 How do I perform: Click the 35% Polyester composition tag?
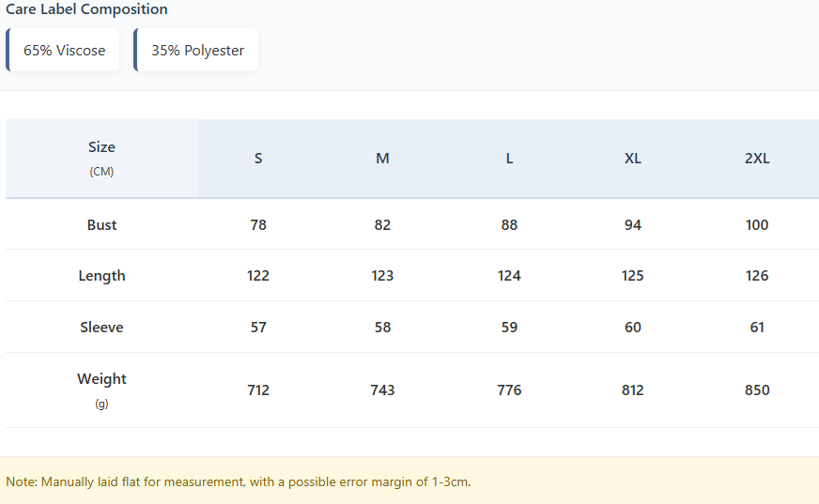click(x=197, y=51)
